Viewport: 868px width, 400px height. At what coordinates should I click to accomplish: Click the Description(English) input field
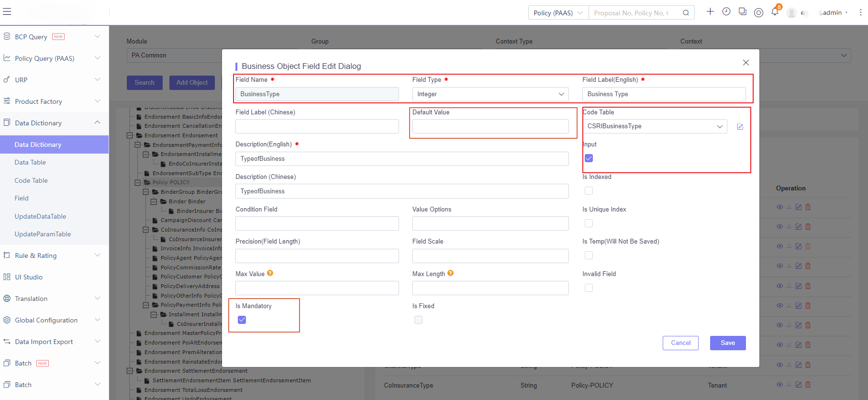point(402,159)
